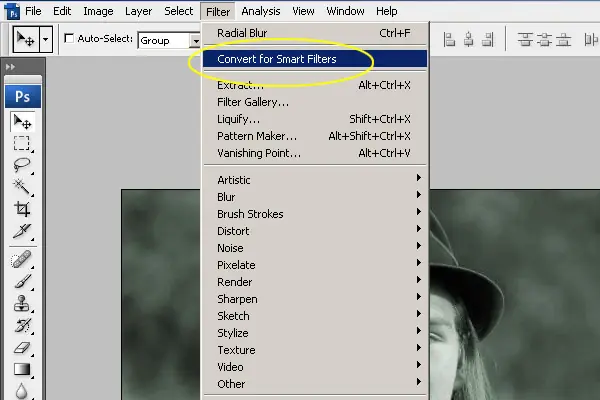Expand the Texture filter submenu
This screenshot has height=400, width=600.
point(315,350)
